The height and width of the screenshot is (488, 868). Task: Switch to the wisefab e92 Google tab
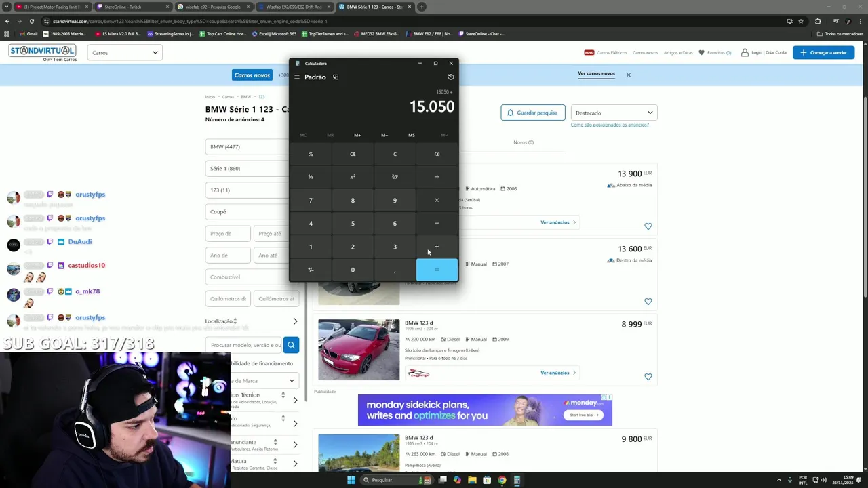[x=213, y=7]
